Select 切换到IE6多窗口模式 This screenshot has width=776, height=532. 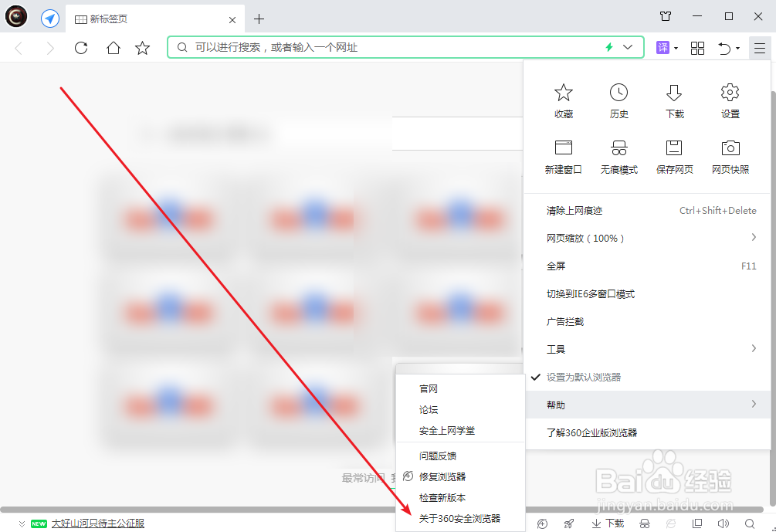click(647, 294)
